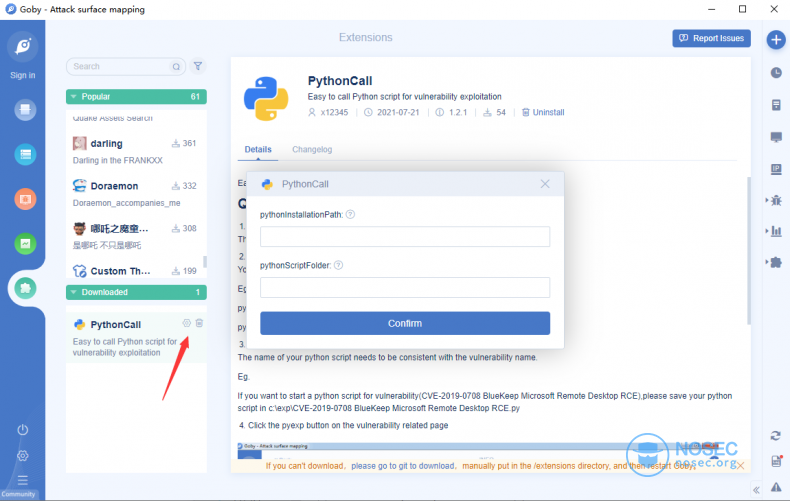
Task: Select the darling extension
Action: coord(136,151)
